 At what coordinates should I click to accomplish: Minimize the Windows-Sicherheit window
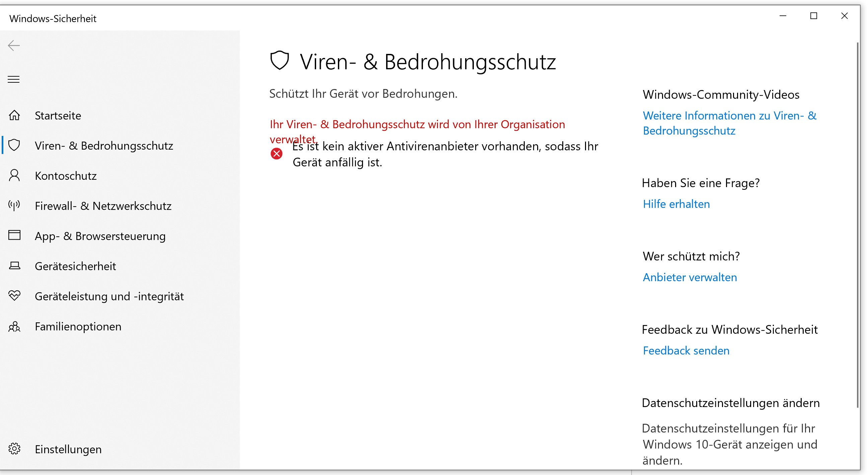coord(783,16)
